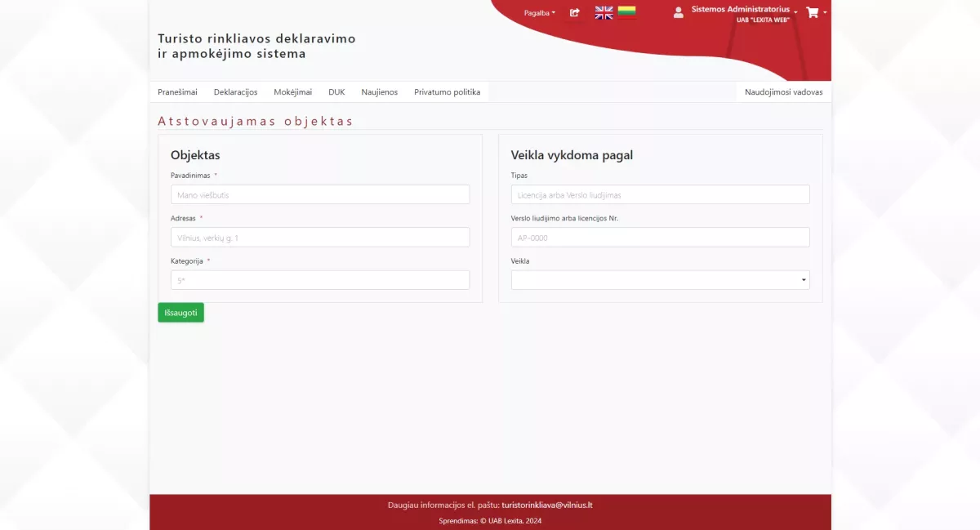Click into the Adresas text field
The width and height of the screenshot is (980, 530).
tap(320, 238)
